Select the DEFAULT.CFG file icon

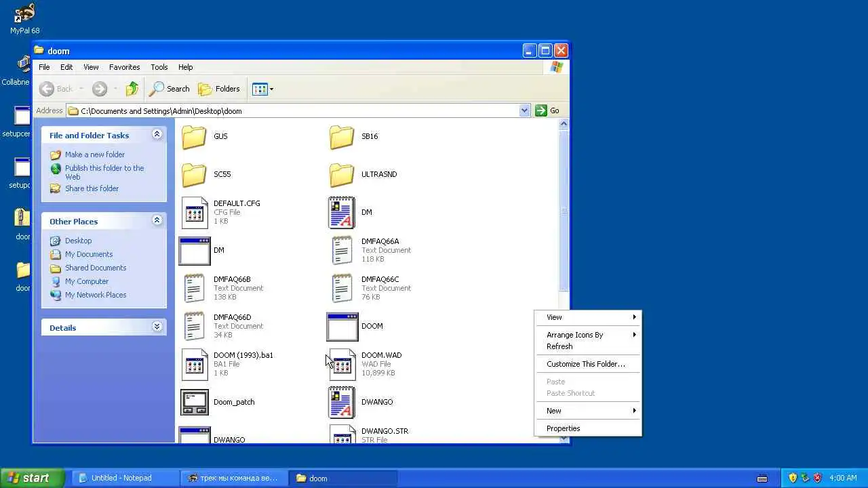195,212
